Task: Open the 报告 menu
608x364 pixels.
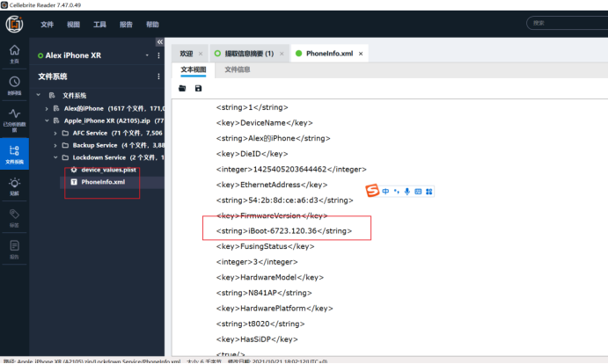Action: coord(126,25)
